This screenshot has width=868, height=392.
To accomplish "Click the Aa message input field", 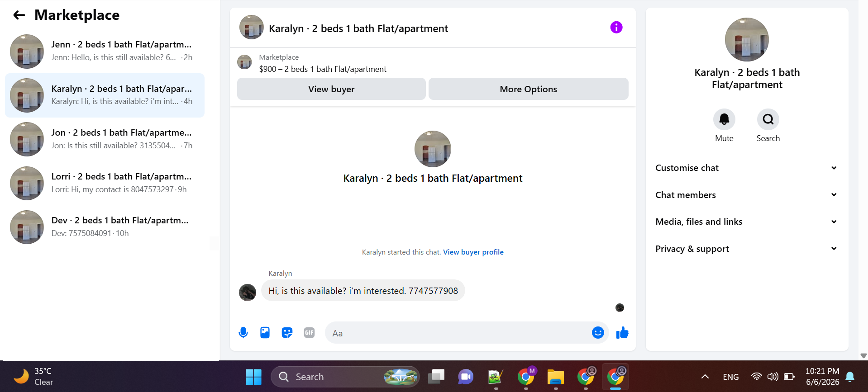I will pos(457,333).
